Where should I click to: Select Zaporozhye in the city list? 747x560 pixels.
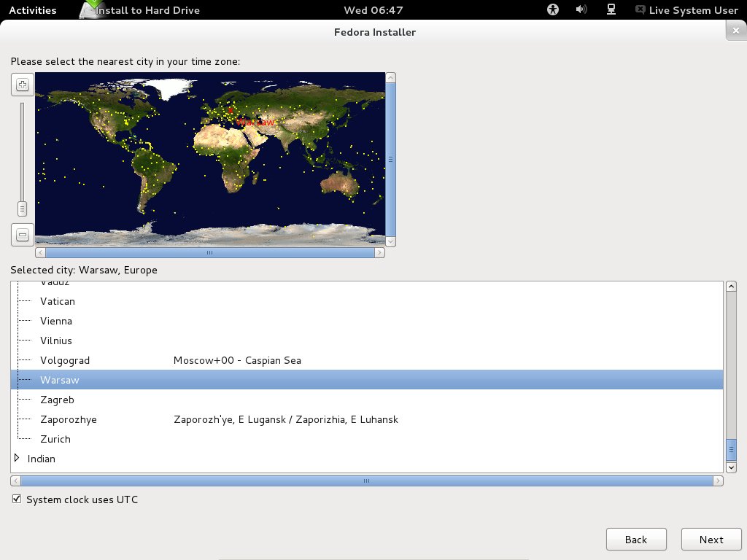(x=367, y=419)
